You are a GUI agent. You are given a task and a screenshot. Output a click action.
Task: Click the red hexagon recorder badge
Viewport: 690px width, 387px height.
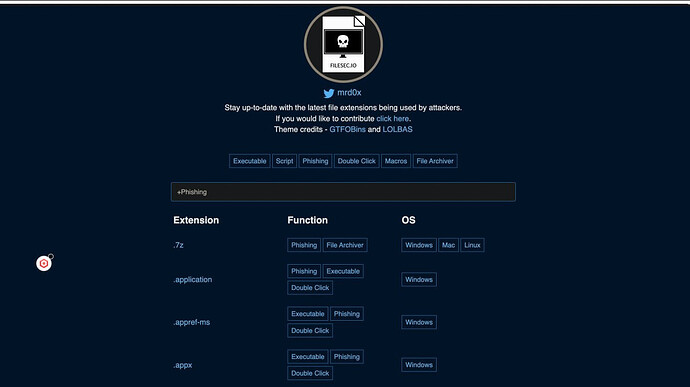44,263
